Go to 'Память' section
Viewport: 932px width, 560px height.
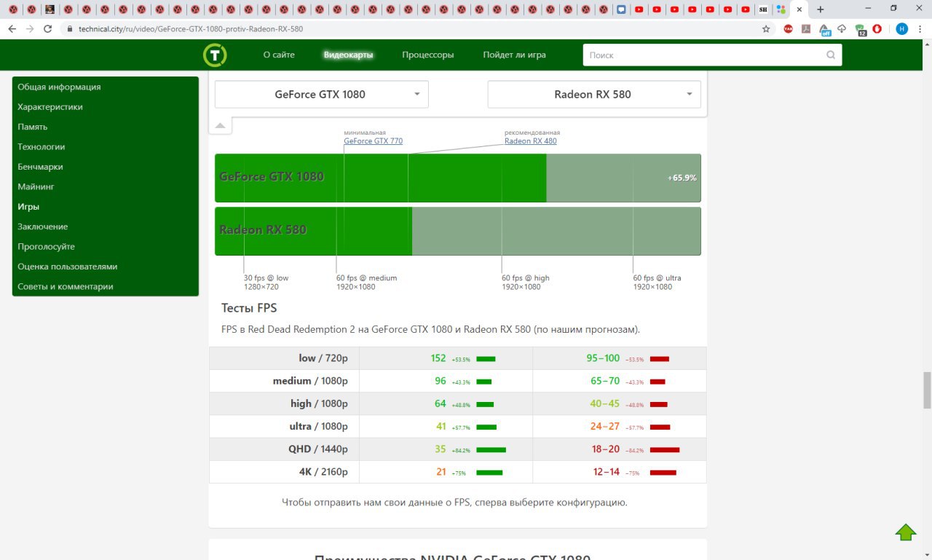click(33, 127)
